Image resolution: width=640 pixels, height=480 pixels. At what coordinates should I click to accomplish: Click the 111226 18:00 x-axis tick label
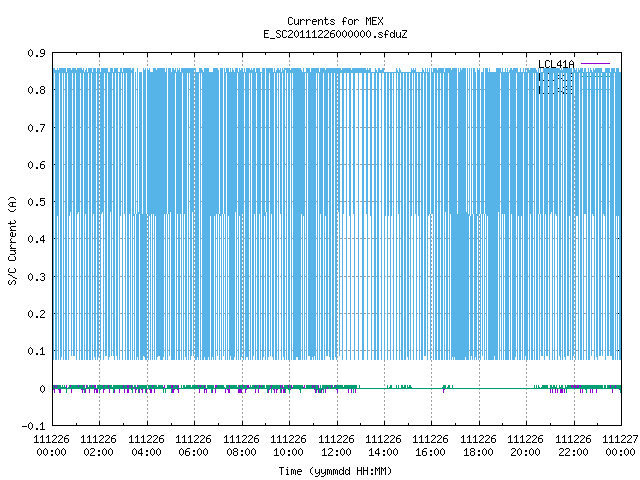478,445
